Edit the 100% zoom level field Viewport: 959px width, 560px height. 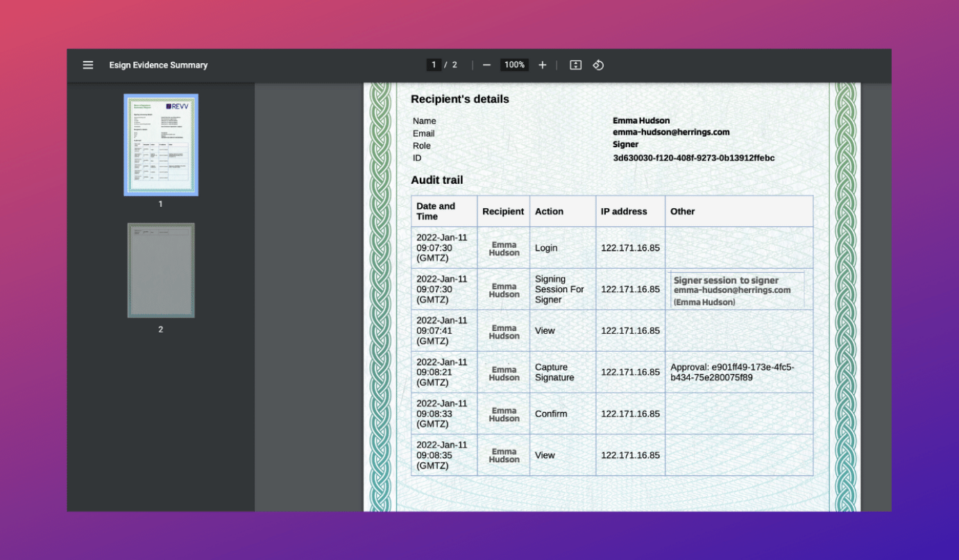tap(514, 65)
